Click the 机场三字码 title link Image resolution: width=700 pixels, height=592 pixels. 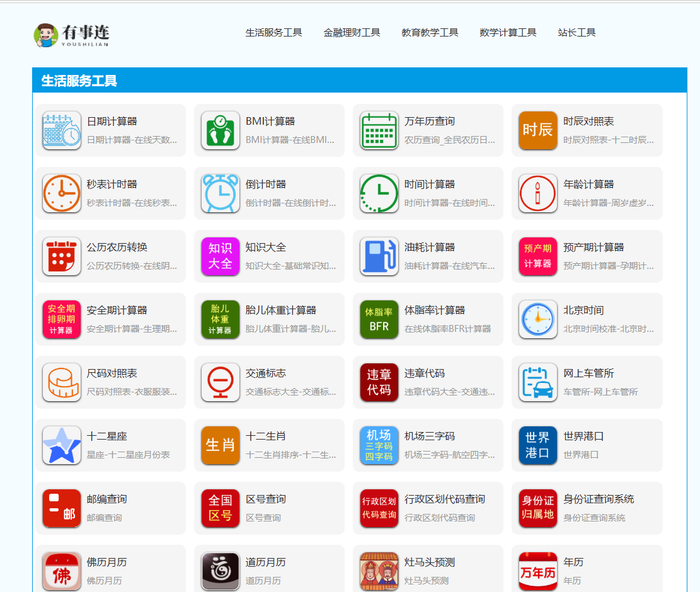point(429,436)
